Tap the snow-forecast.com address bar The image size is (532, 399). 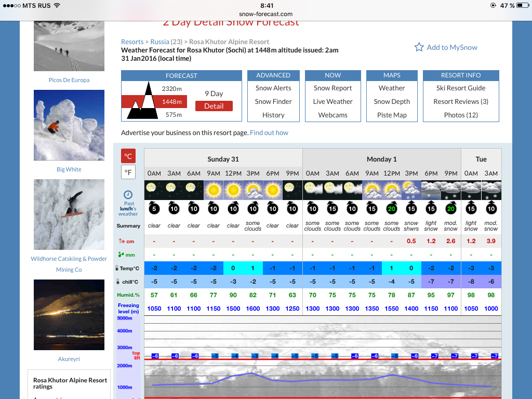pyautogui.click(x=265, y=14)
